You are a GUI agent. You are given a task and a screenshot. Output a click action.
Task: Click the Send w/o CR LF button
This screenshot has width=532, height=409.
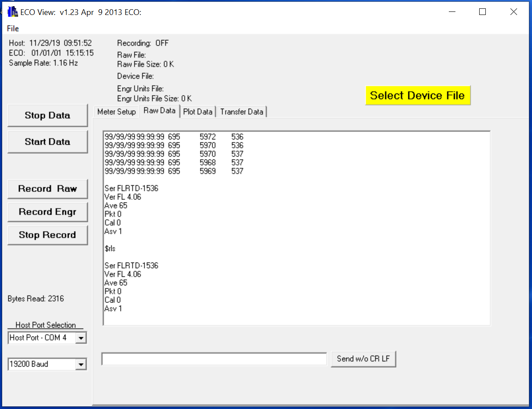click(363, 359)
